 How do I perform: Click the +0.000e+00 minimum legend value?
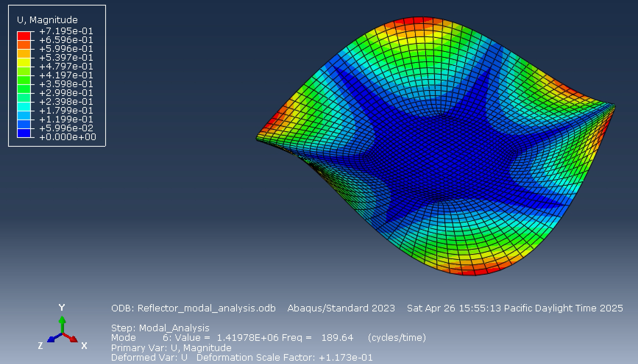[x=68, y=137]
